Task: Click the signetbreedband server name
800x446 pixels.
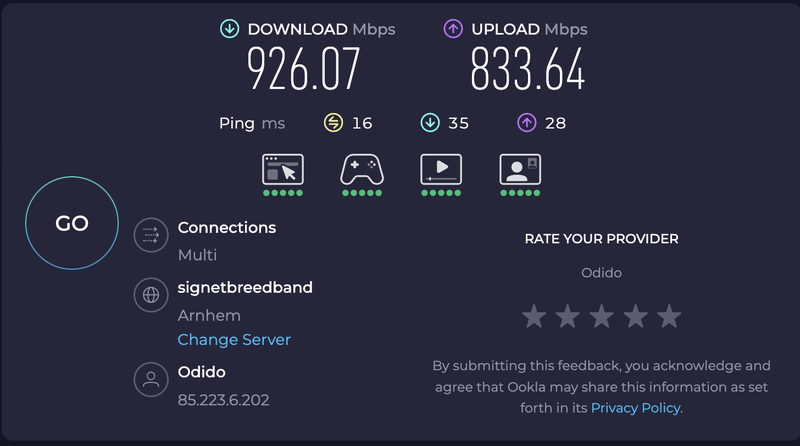Action: pos(245,288)
